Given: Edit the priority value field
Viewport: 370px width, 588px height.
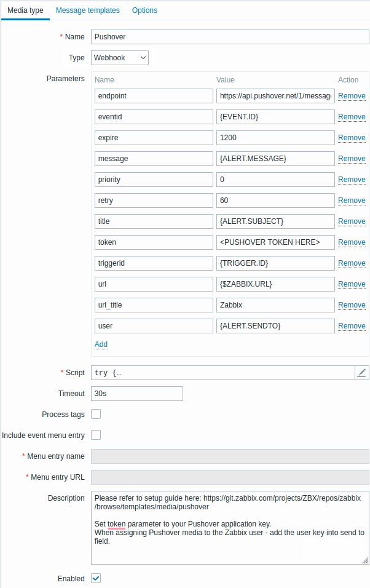Looking at the screenshot, I should [275, 180].
